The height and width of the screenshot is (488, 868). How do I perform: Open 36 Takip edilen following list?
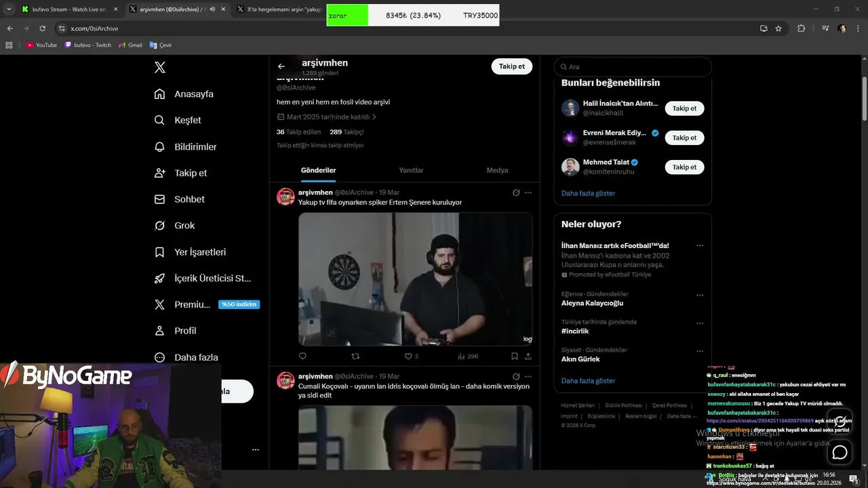[x=298, y=132]
